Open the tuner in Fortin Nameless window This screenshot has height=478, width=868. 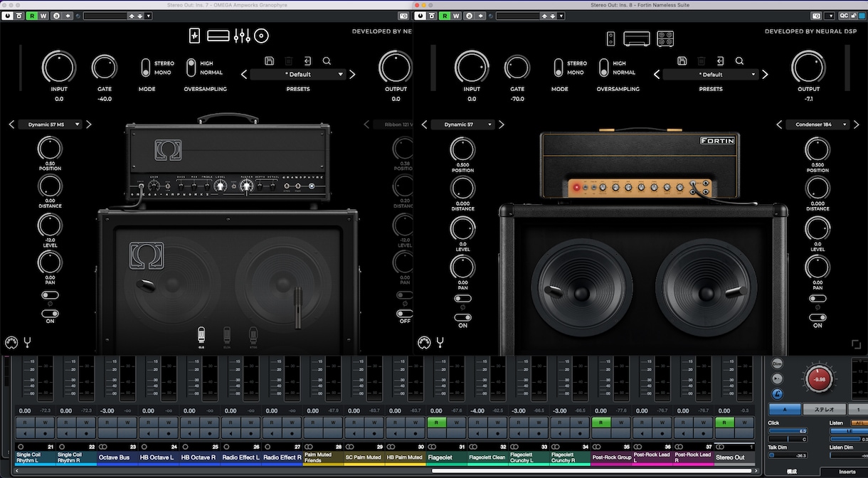pyautogui.click(x=440, y=343)
